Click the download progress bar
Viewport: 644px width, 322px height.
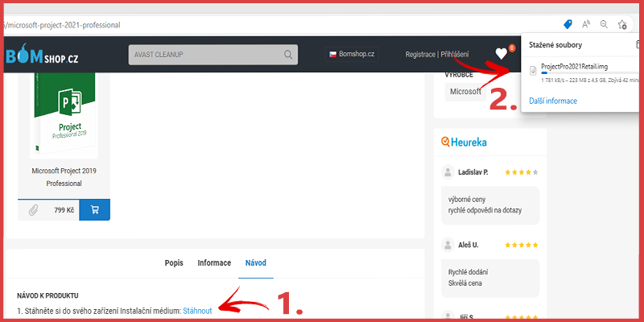click(589, 72)
